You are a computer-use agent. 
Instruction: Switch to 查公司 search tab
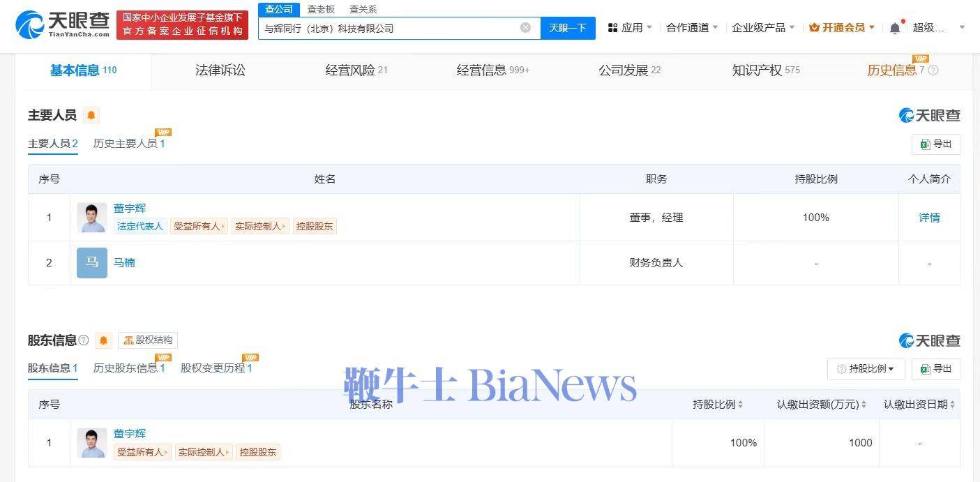click(279, 9)
